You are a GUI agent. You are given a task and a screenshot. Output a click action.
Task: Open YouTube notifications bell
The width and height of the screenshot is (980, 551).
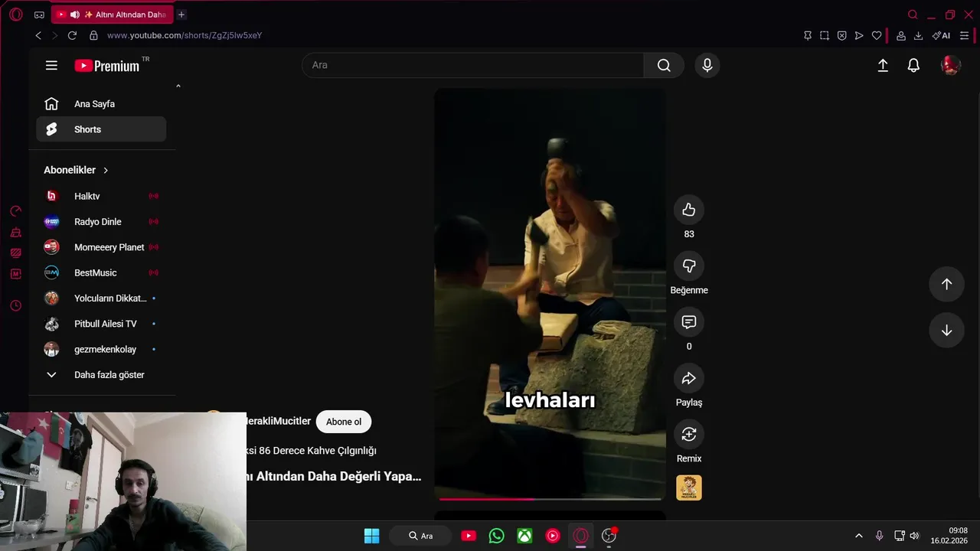[x=913, y=66]
